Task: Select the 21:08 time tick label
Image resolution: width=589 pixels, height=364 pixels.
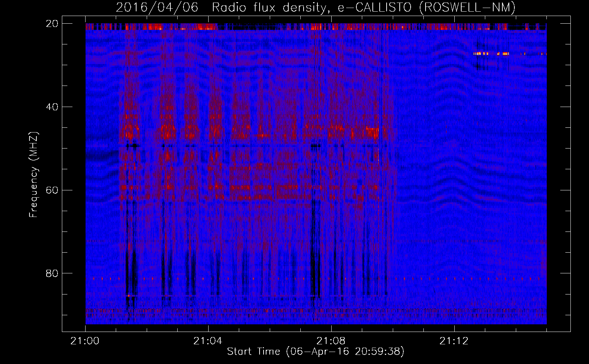Action: click(331, 341)
